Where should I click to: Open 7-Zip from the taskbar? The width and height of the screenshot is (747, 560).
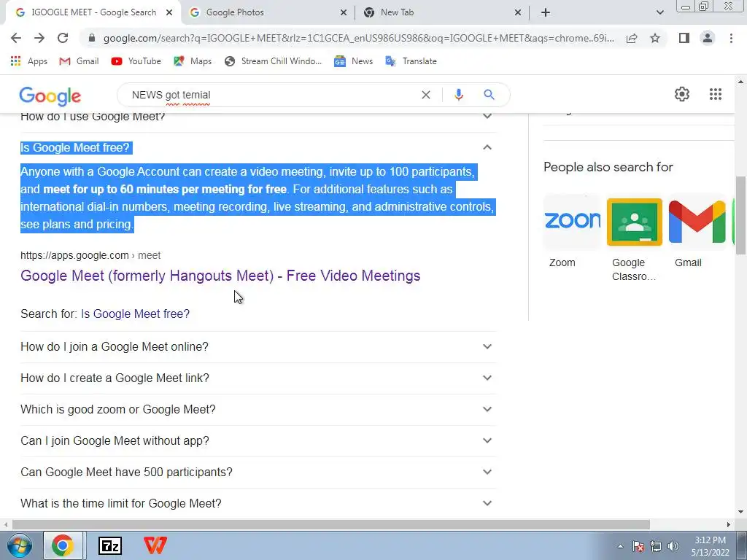[110, 545]
